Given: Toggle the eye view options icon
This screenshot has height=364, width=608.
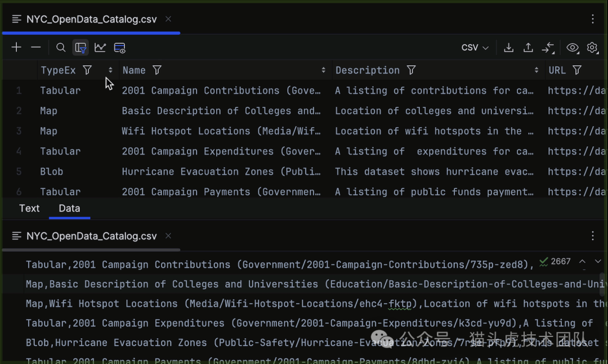Looking at the screenshot, I should tap(573, 48).
